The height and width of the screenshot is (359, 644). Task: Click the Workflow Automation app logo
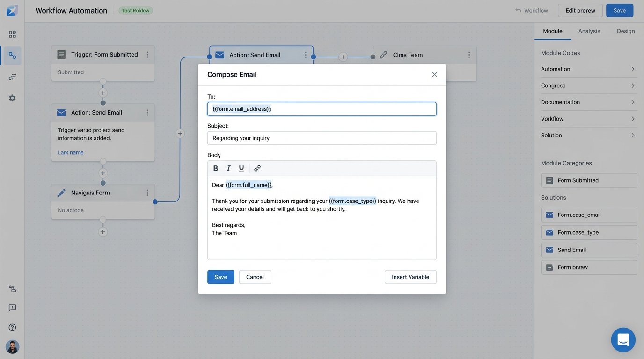pos(12,10)
